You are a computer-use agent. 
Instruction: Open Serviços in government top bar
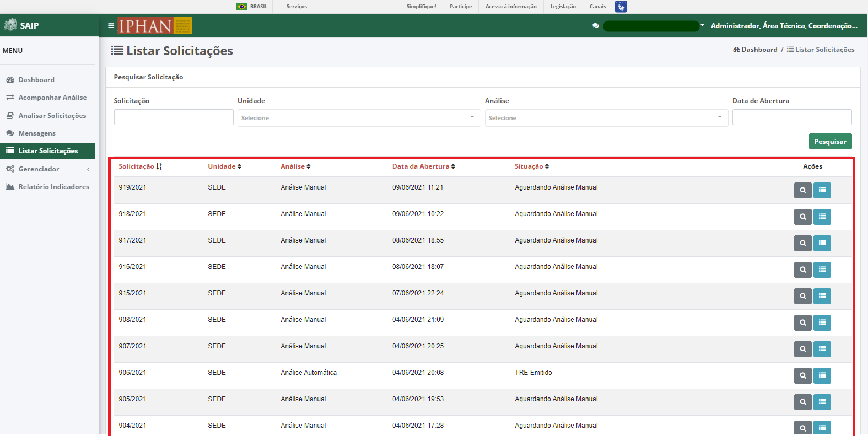(x=296, y=7)
